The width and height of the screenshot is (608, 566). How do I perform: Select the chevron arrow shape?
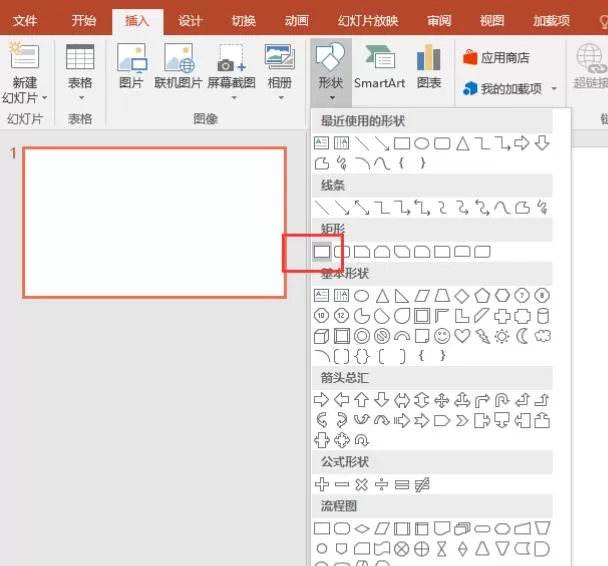(462, 420)
